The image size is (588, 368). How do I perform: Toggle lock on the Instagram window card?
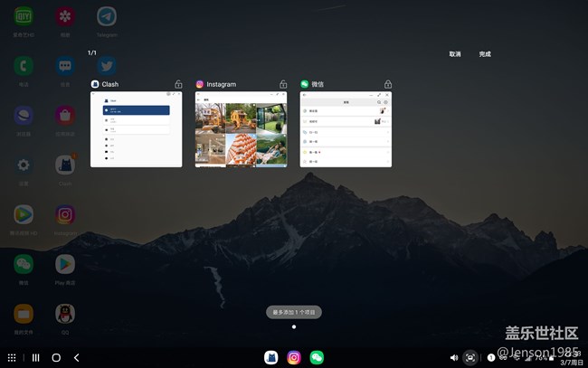(x=283, y=84)
